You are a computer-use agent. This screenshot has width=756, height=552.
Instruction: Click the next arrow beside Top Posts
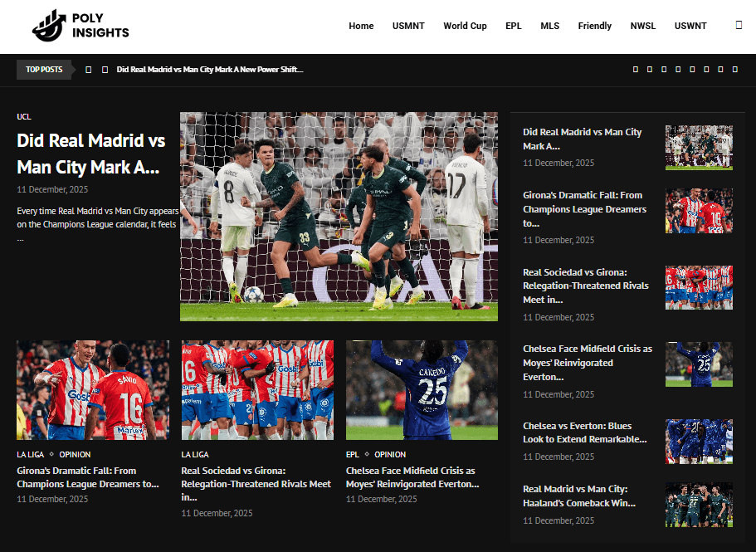(104, 70)
